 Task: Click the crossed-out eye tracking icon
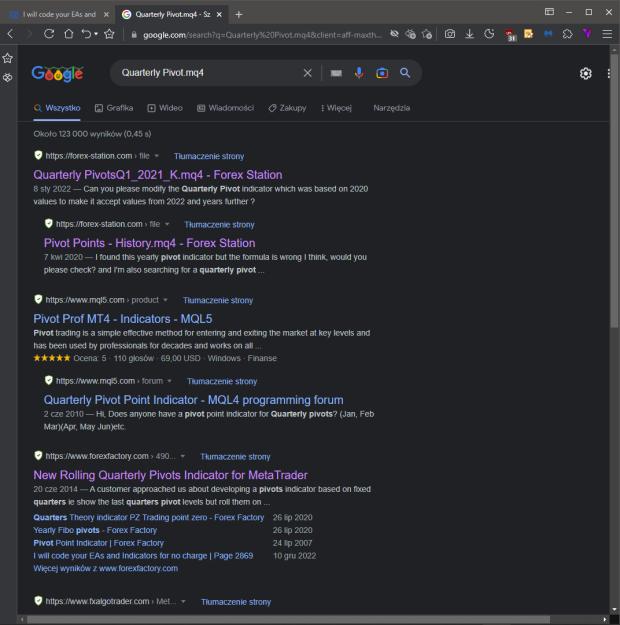394,34
